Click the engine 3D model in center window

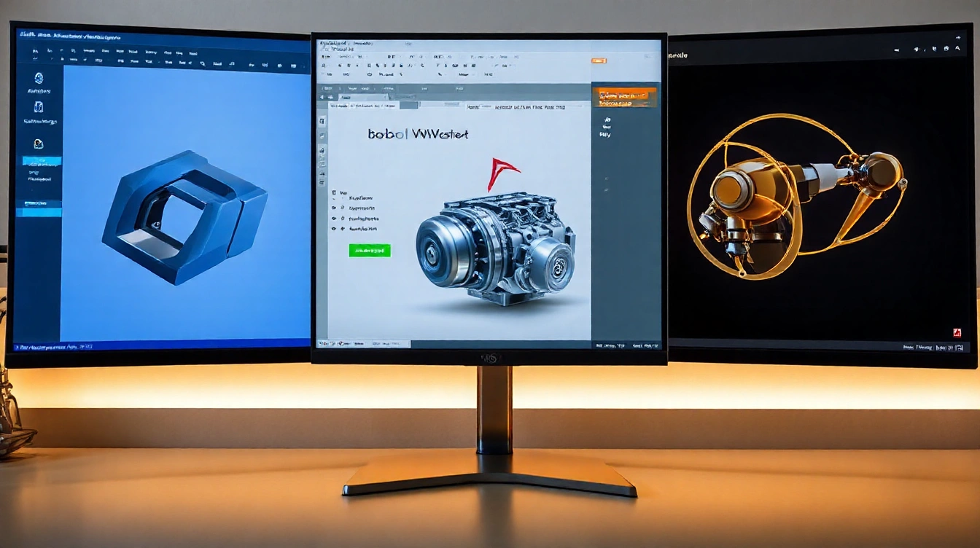496,248
